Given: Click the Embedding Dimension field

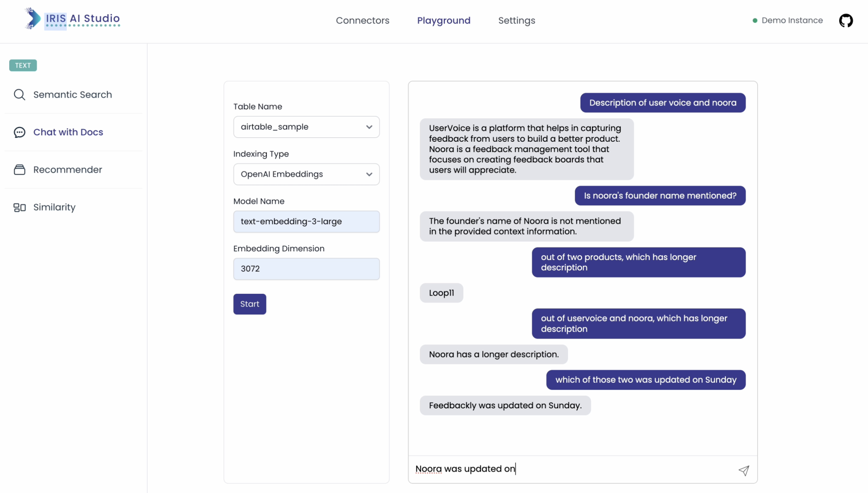Looking at the screenshot, I should tap(306, 269).
